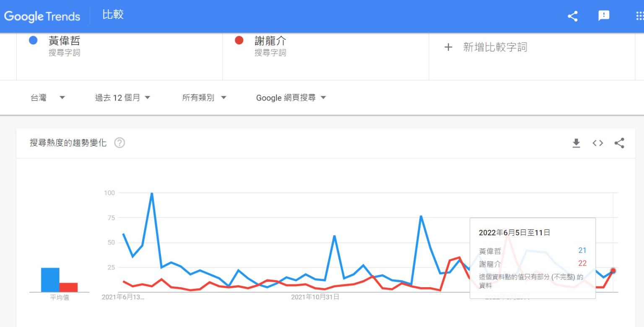Edit the 黃偉哲 search term

point(64,41)
